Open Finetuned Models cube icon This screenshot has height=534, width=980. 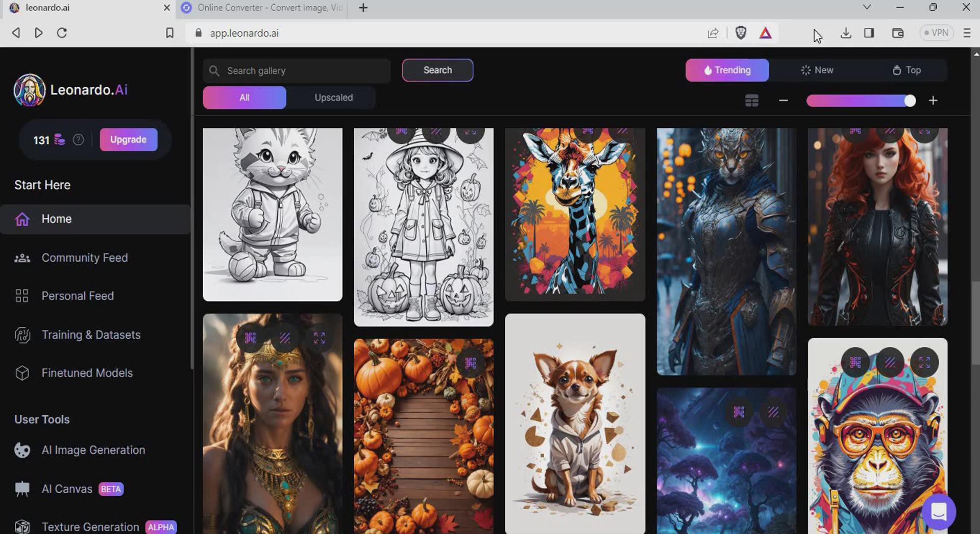(x=22, y=373)
